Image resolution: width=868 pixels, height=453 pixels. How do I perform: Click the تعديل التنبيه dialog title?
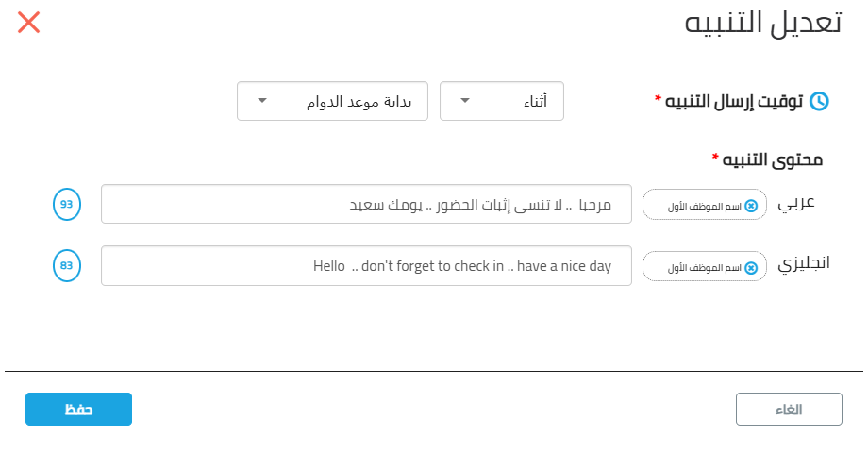click(763, 24)
